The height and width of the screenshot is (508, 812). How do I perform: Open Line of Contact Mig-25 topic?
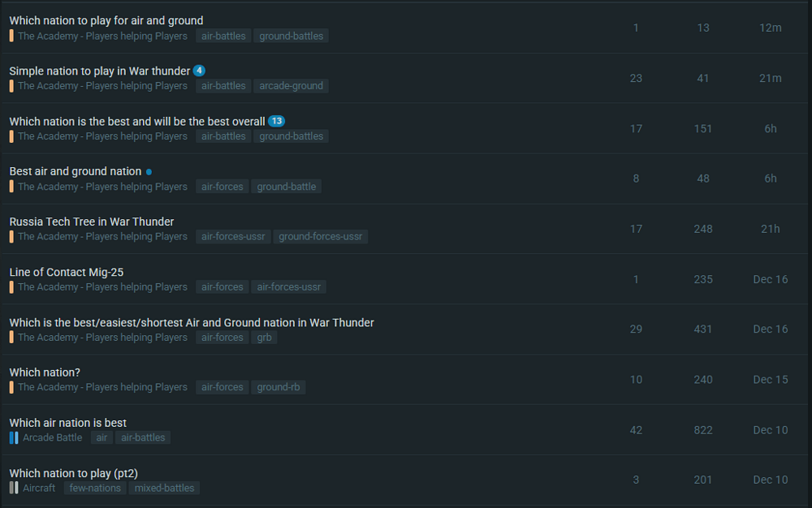[x=67, y=272]
